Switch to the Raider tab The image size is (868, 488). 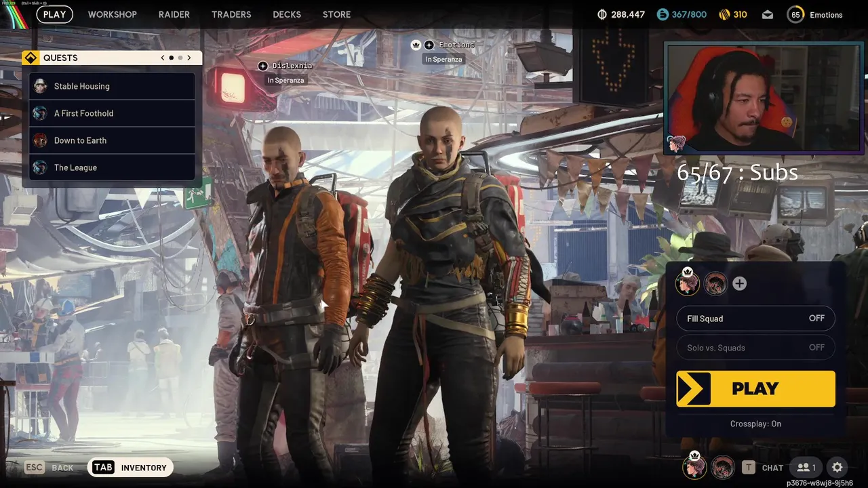coord(174,14)
